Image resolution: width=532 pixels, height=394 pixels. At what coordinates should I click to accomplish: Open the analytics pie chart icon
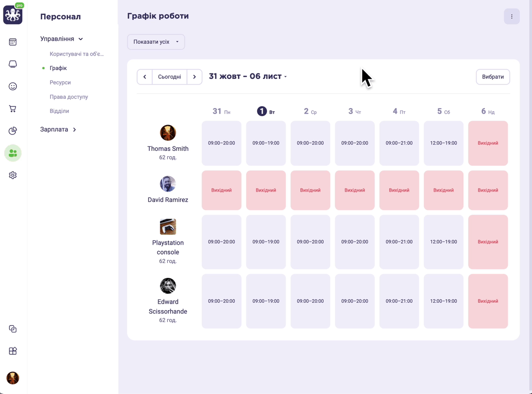(12, 131)
